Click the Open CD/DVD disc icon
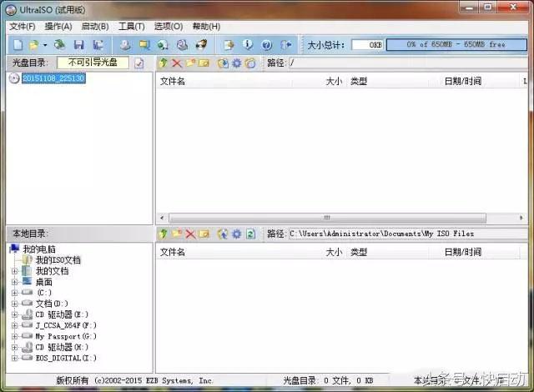Screen dimensions: 534x392 60,44
